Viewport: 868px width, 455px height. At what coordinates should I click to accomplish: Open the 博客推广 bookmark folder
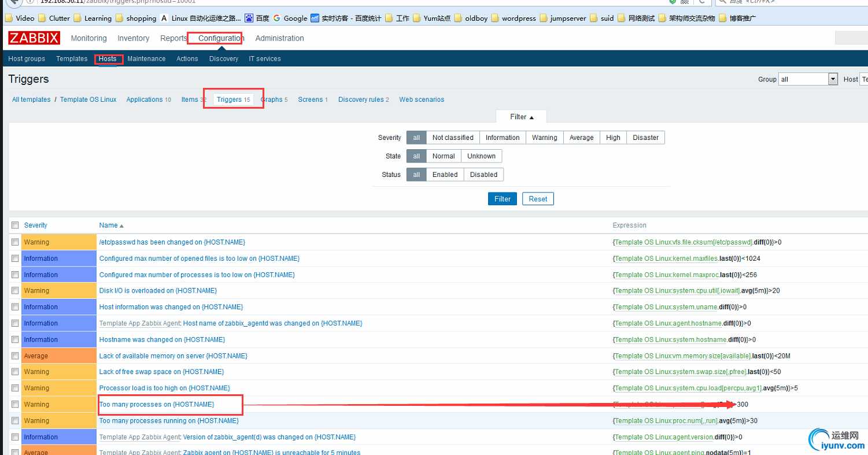click(737, 18)
